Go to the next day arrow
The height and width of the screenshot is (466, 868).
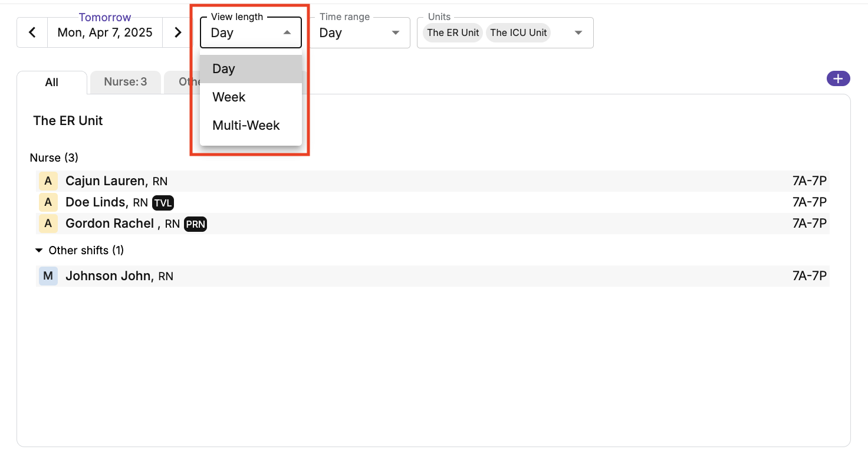tap(177, 32)
